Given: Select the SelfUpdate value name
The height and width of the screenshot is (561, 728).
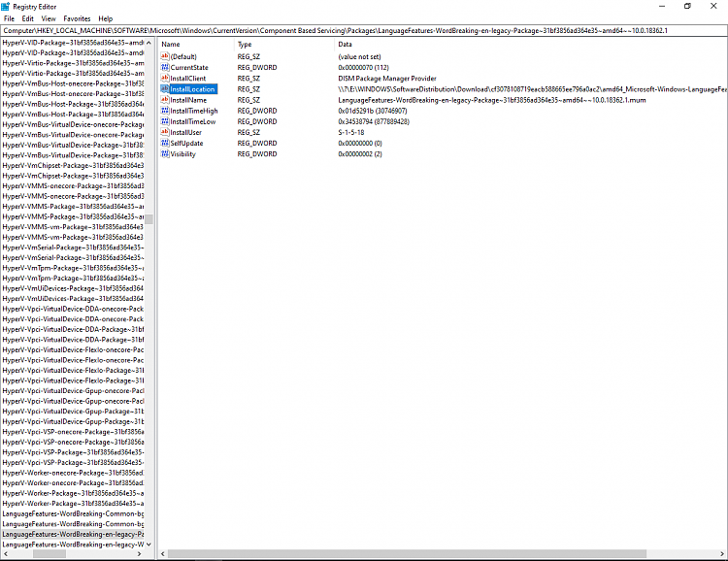Looking at the screenshot, I should click(x=186, y=143).
